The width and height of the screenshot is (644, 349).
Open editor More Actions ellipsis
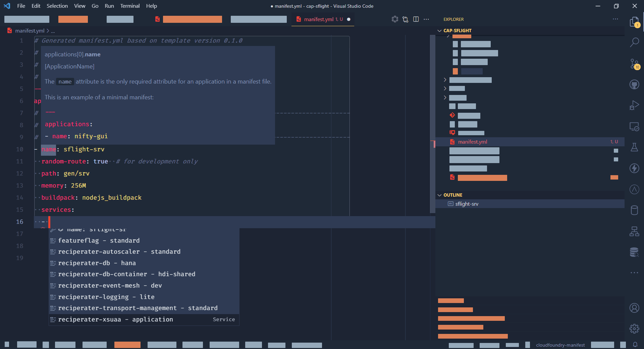pyautogui.click(x=426, y=19)
